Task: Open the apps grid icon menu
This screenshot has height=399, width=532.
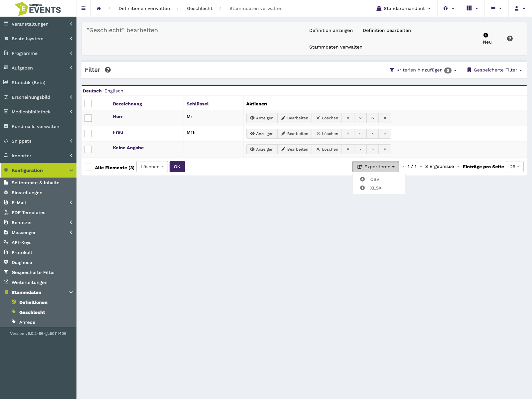Action: pos(472,8)
